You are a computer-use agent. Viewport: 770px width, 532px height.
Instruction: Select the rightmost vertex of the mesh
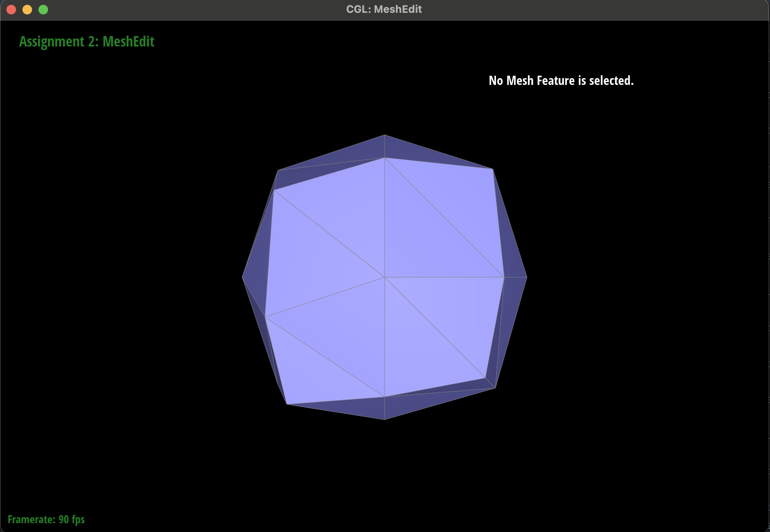click(526, 277)
